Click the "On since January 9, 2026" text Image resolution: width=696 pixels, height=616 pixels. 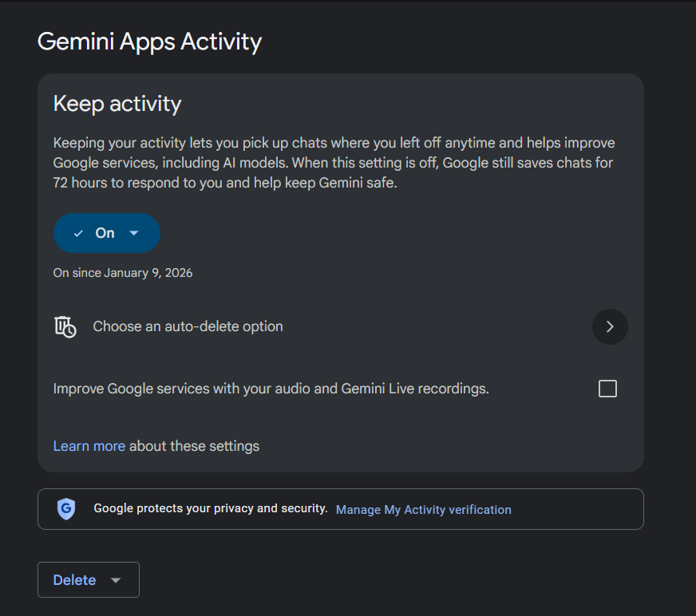click(123, 273)
